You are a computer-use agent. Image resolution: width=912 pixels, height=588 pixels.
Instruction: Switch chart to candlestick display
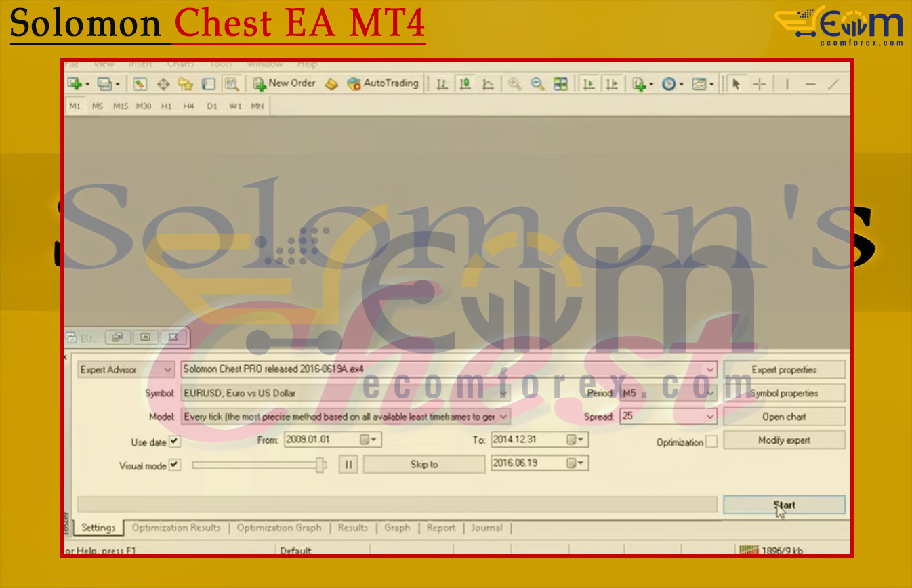point(465,84)
